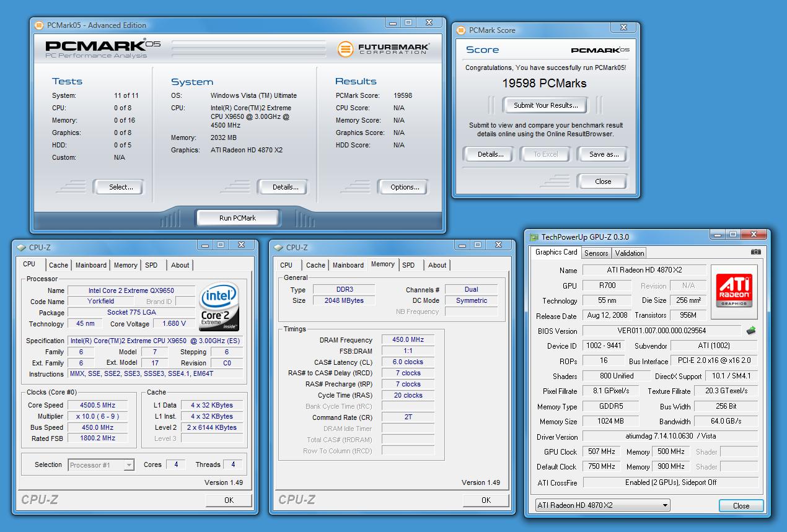Viewport: 787px width, 532px height.
Task: Click the memory CPU-Z window title icon
Action: [278, 248]
